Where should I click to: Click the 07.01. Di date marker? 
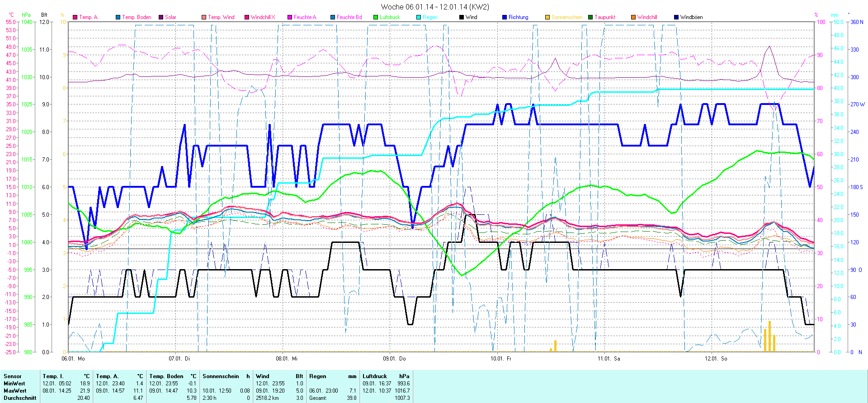[179, 359]
